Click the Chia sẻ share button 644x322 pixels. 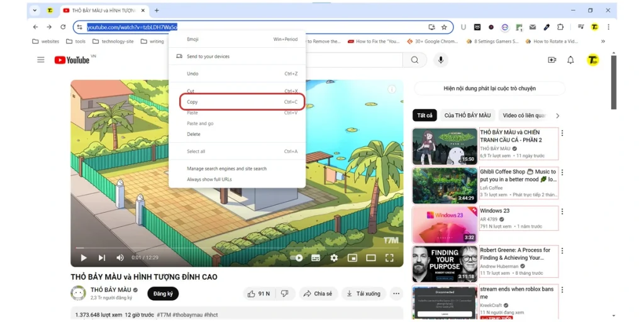coord(318,294)
